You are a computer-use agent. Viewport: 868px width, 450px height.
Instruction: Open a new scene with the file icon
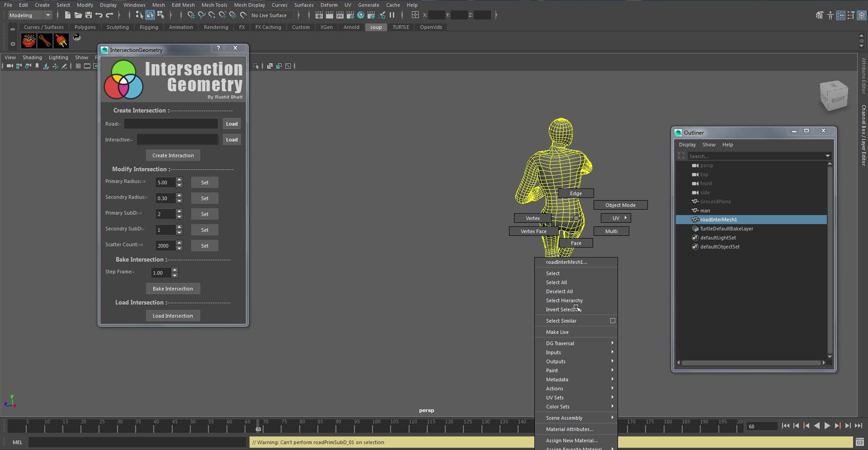[x=67, y=15]
